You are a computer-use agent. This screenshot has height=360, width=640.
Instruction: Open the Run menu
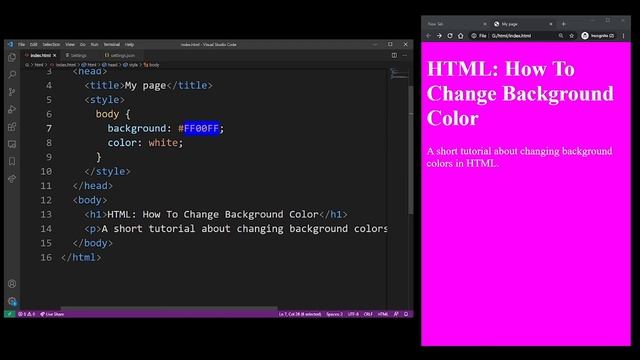94,44
